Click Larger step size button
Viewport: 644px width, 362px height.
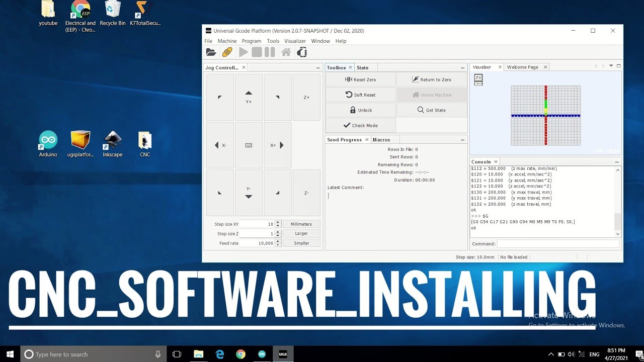click(x=301, y=234)
